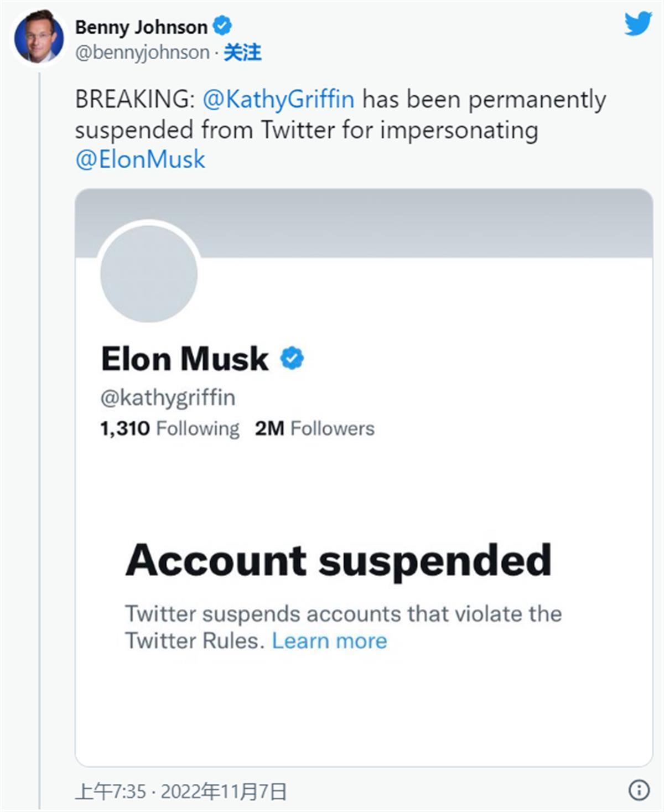Viewport: 664px width, 812px height.
Task: Click the Learn more link
Action: point(329,640)
